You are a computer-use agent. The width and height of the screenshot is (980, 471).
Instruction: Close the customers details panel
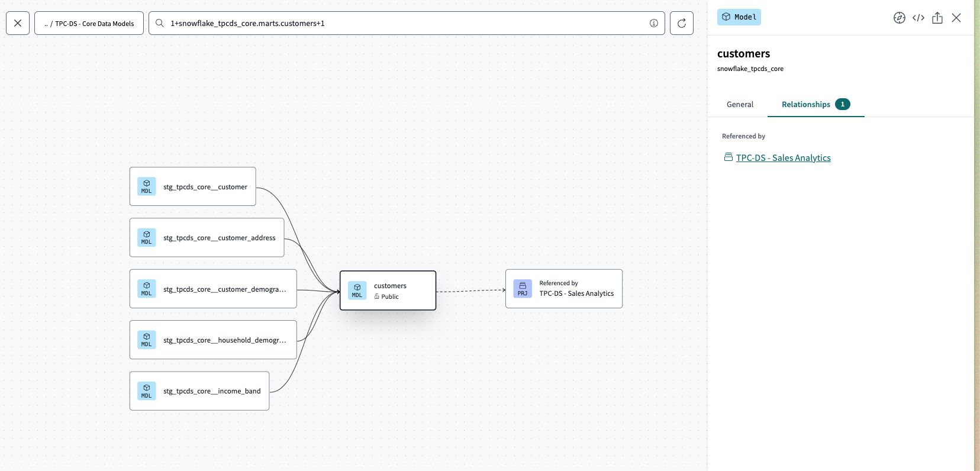coord(956,18)
